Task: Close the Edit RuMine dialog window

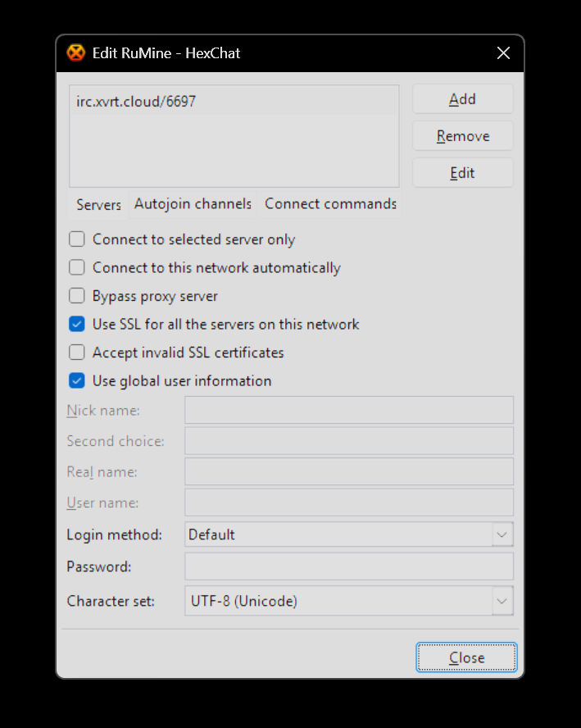Action: tap(503, 53)
